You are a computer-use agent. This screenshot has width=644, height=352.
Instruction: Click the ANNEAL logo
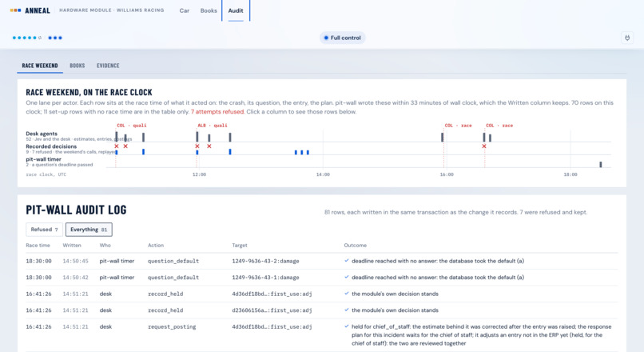coord(30,10)
